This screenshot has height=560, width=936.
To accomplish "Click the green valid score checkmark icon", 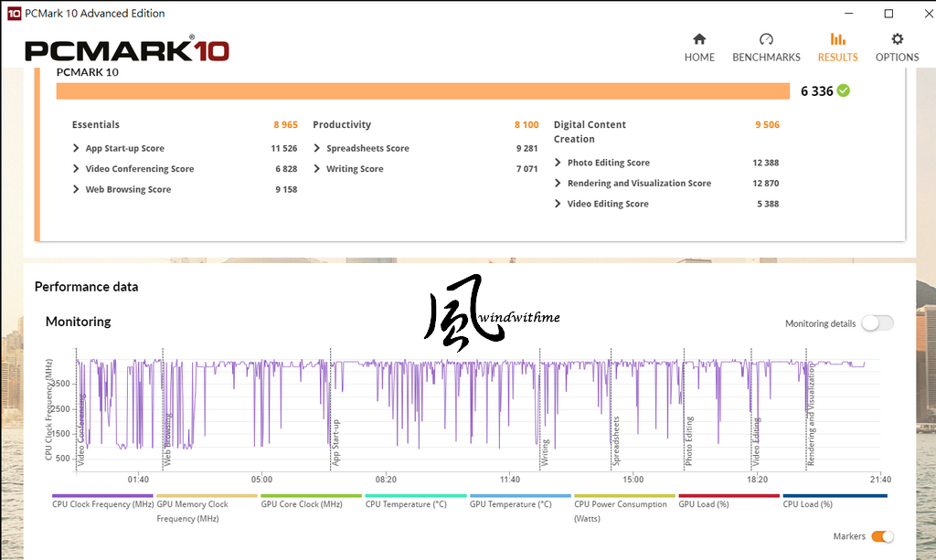I will (x=843, y=90).
